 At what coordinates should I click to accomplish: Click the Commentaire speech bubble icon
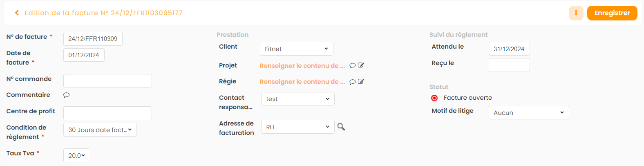(x=66, y=95)
